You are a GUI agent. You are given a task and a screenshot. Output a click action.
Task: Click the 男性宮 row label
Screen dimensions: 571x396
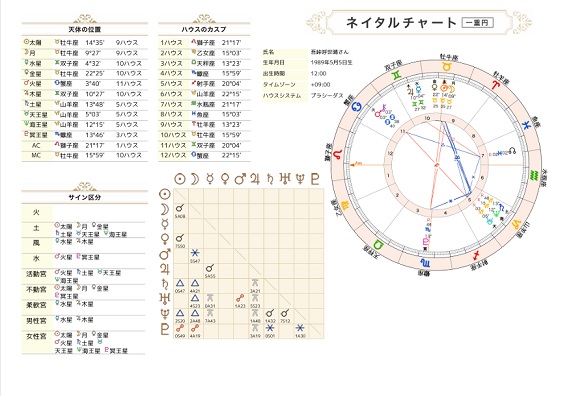36,321
